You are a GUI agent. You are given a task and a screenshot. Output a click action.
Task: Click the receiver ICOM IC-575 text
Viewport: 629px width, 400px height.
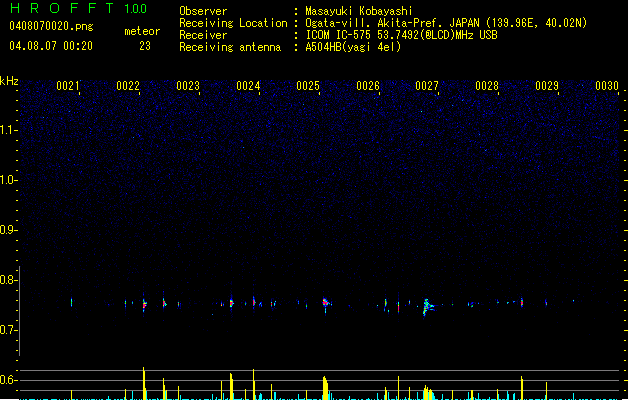pos(401,35)
